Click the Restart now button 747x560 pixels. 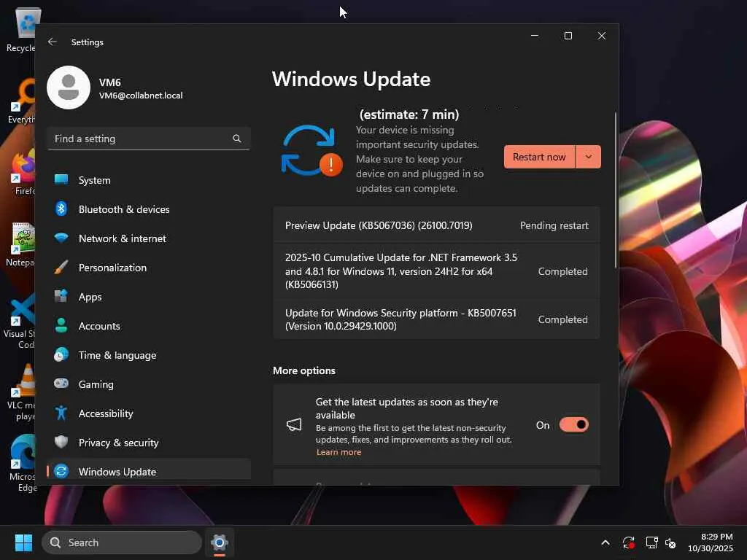pos(539,157)
